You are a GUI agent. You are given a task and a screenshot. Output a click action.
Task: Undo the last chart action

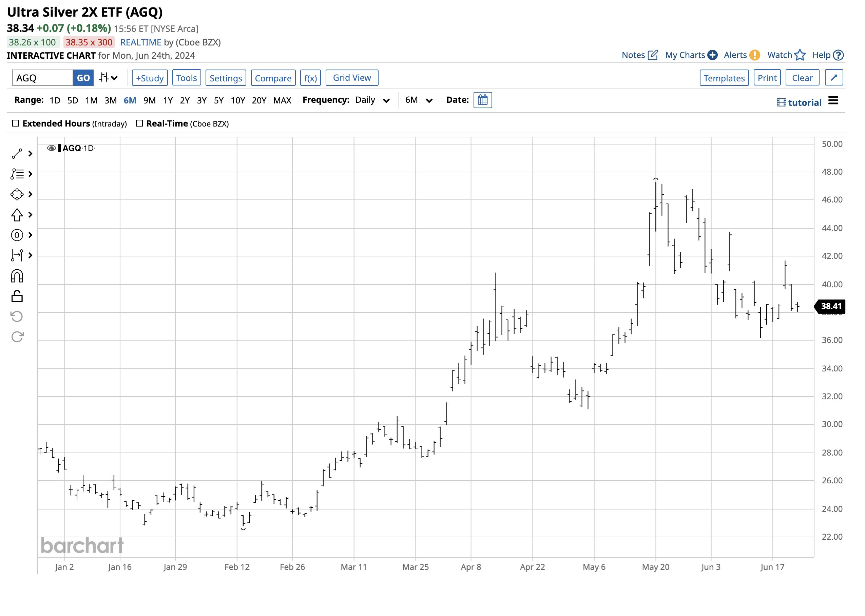click(x=17, y=316)
